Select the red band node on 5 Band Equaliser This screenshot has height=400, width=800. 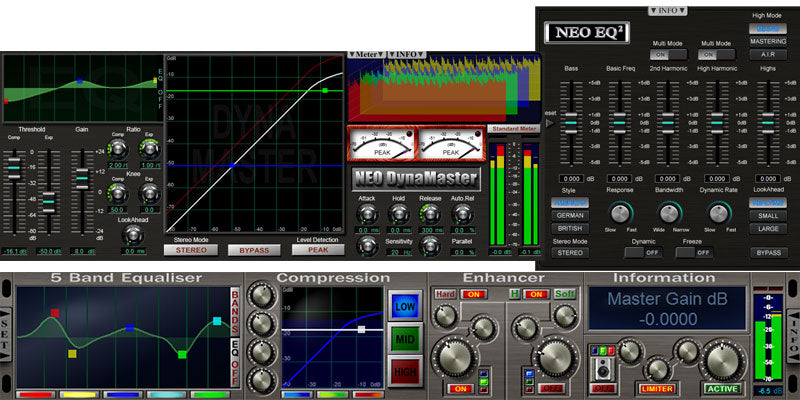(x=55, y=313)
